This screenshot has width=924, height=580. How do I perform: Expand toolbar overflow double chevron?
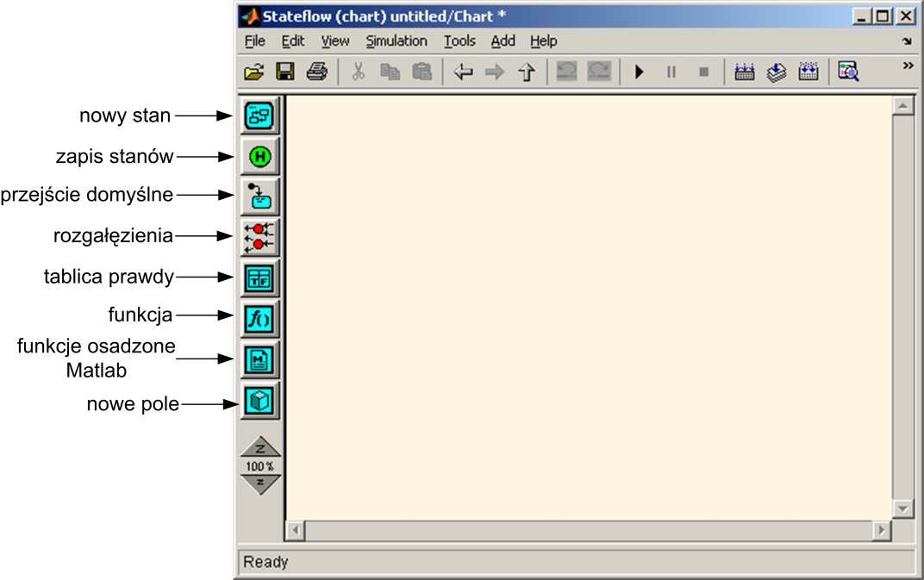tap(908, 65)
